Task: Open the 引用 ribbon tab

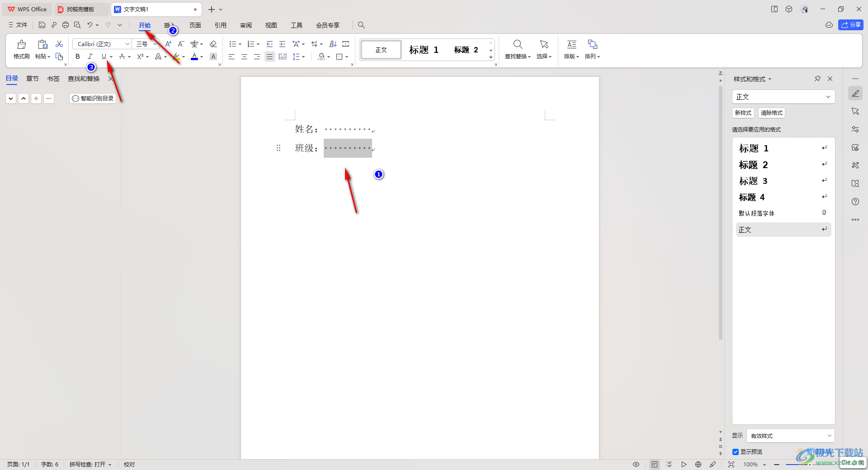Action: pyautogui.click(x=221, y=25)
